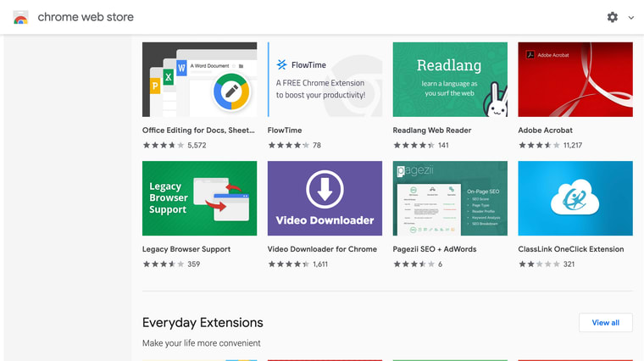644x361 pixels.
Task: Click the Pagezii rating showing 6 reviews
Action: 418,264
